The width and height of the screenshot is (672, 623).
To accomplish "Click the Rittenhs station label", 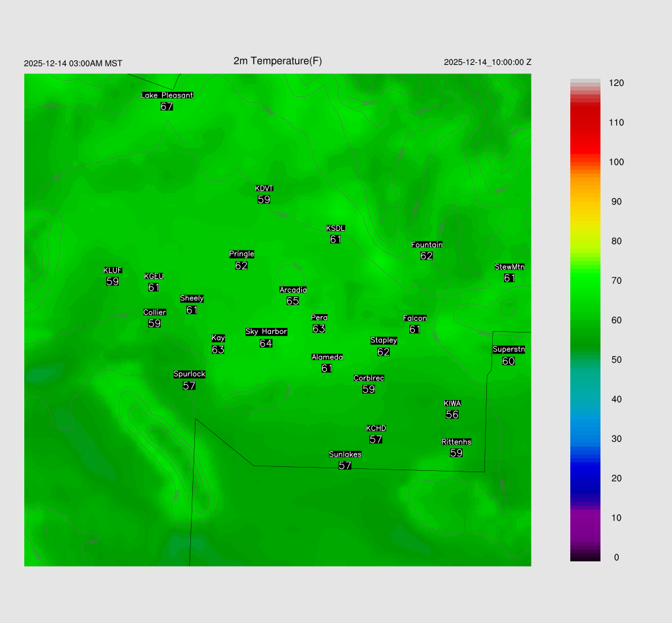I will (x=456, y=442).
